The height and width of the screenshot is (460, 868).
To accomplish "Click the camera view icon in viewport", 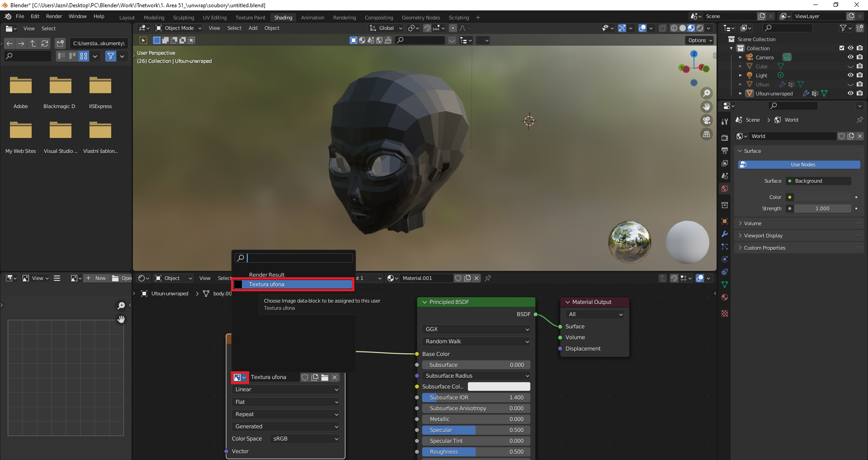I will 706,120.
